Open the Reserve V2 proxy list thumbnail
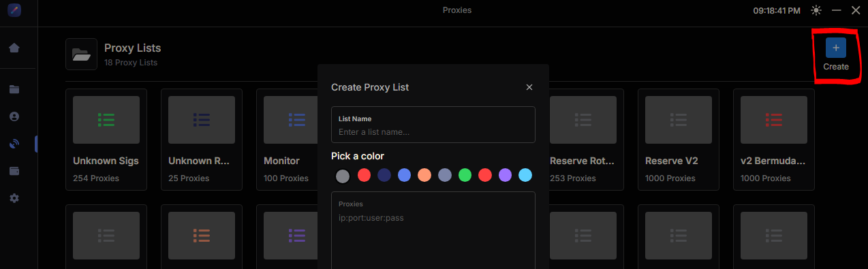 tap(679, 120)
